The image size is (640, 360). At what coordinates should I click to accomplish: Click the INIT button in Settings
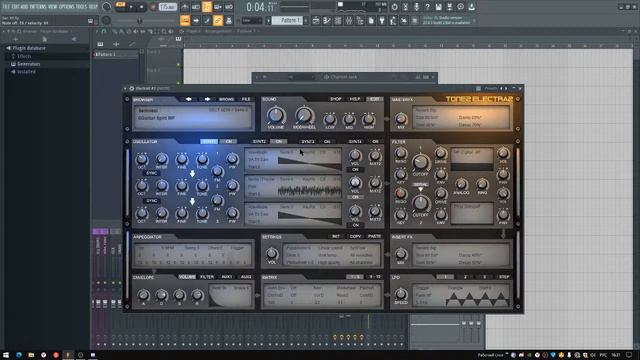point(336,236)
